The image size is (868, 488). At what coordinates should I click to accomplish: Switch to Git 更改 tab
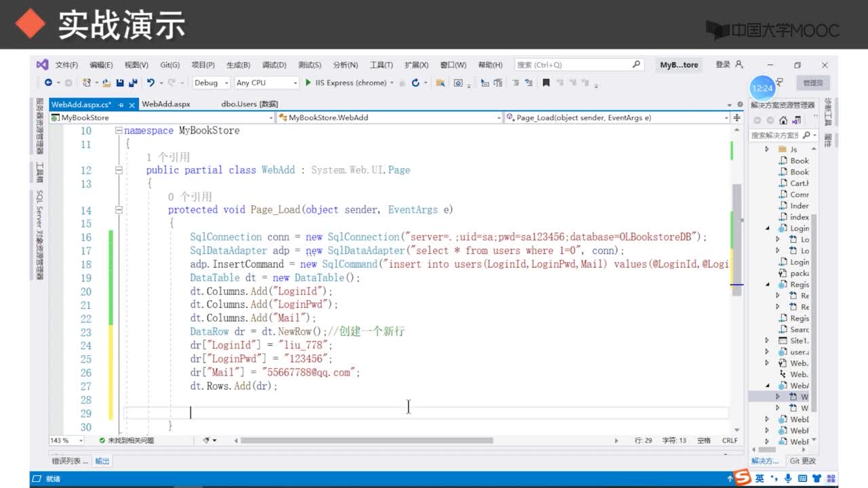click(803, 461)
